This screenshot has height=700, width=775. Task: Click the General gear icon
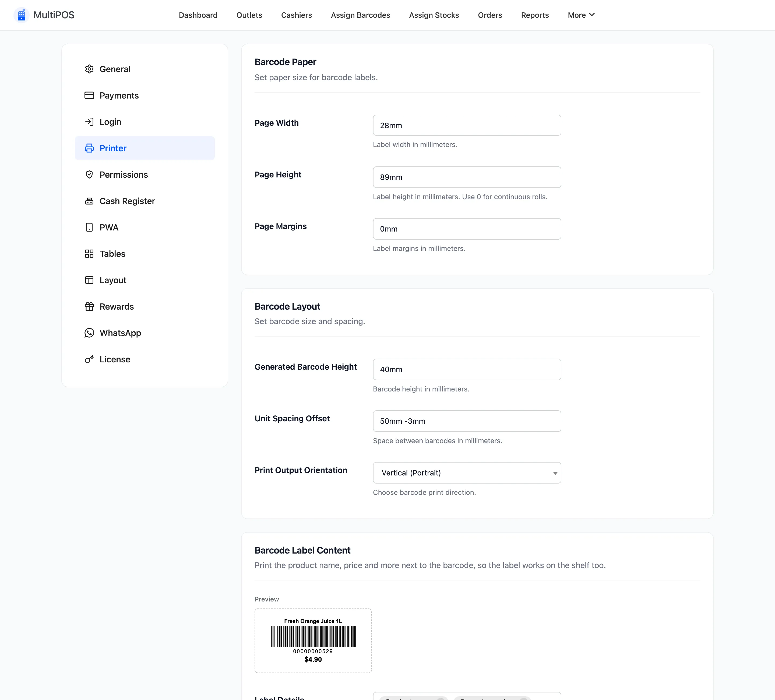point(89,69)
